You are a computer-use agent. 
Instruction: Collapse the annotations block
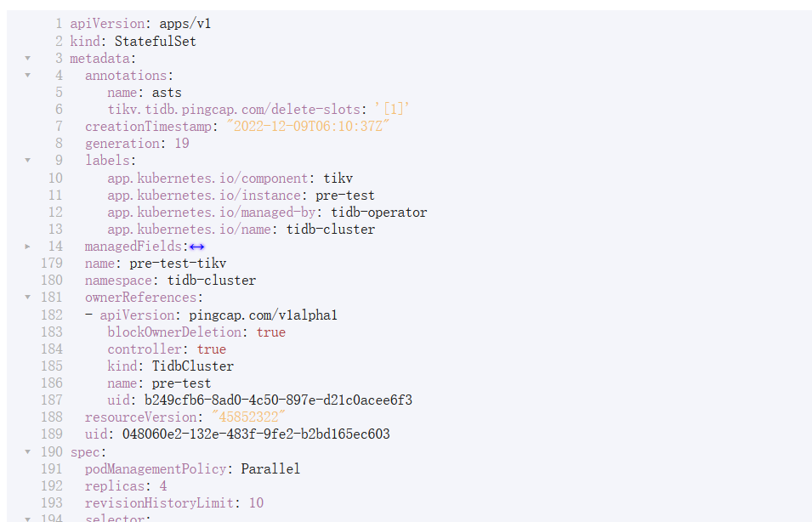[27, 76]
